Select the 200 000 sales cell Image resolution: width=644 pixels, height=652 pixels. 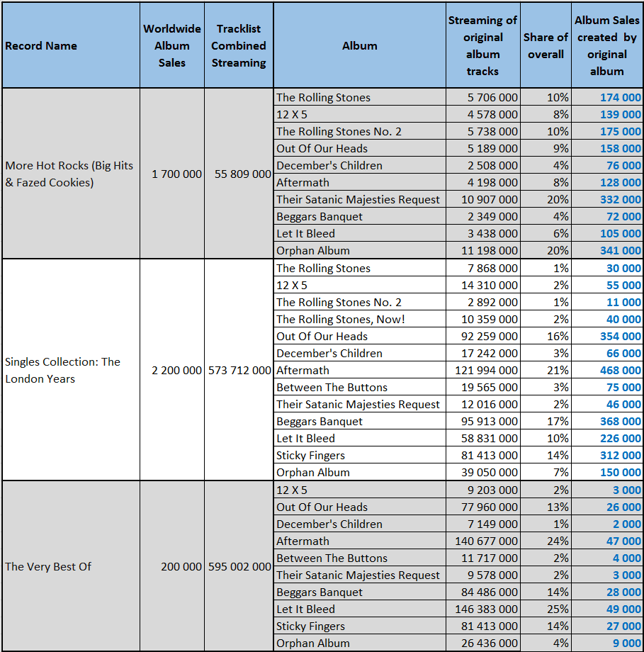coord(172,566)
